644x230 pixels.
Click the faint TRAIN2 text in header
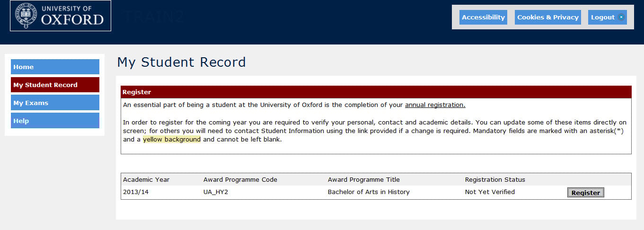[x=153, y=18]
